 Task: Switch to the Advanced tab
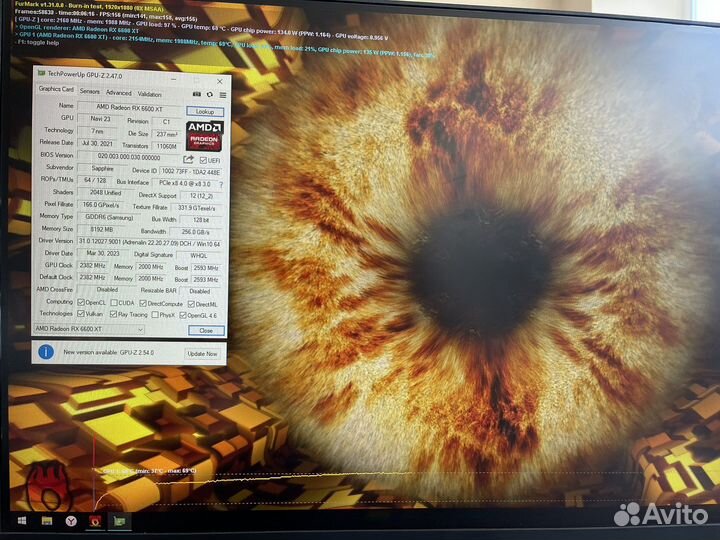click(x=118, y=93)
